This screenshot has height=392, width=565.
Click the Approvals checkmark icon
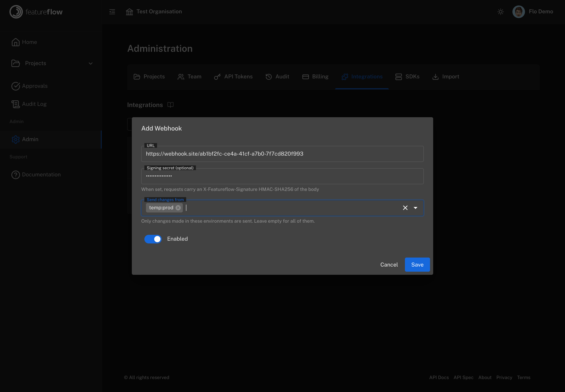15,86
